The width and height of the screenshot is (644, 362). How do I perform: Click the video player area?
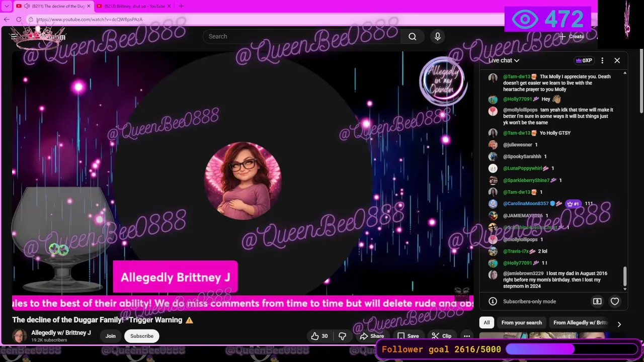coord(243,181)
